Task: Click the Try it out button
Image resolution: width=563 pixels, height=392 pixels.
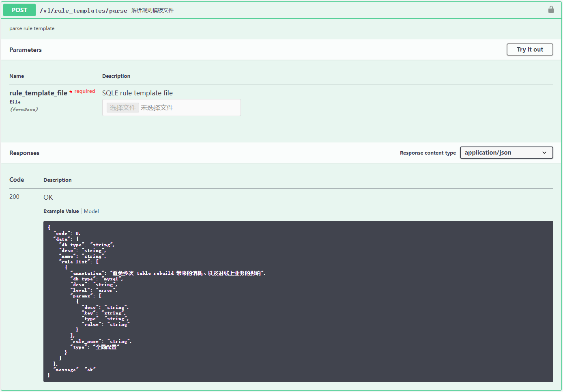Action: (530, 50)
